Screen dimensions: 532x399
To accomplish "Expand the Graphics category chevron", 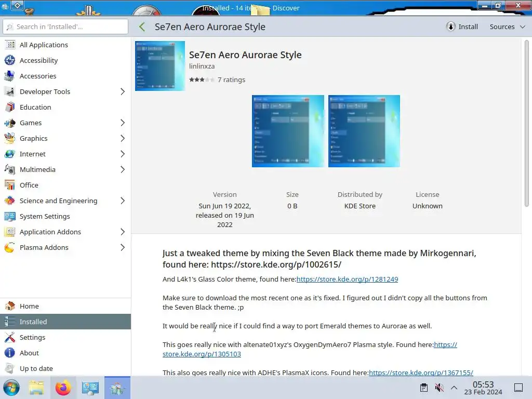I will coord(123,138).
